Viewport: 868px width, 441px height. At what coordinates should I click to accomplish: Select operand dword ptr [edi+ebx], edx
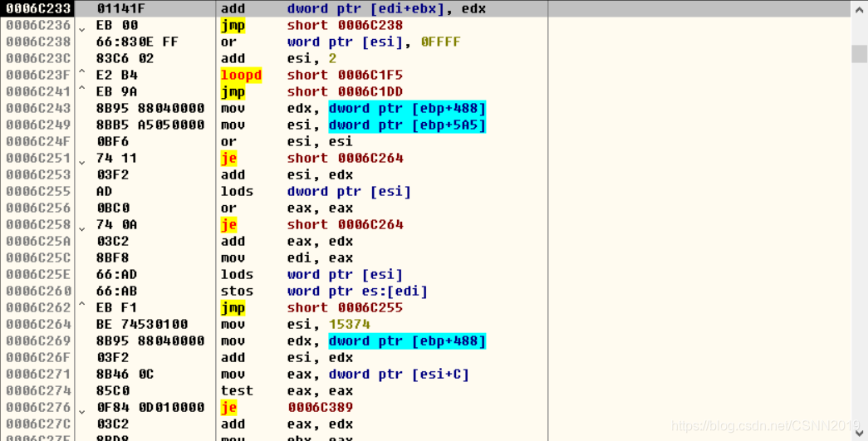(x=386, y=9)
